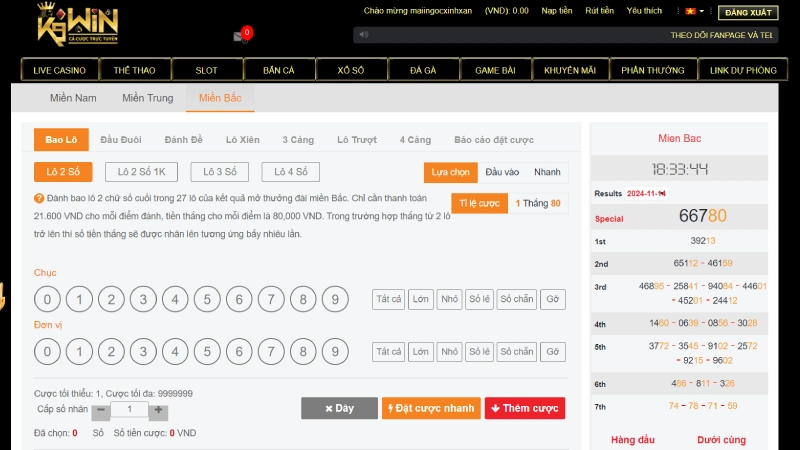Image resolution: width=800 pixels, height=450 pixels.
Task: Click Thêm cược add bet button
Action: click(x=525, y=408)
